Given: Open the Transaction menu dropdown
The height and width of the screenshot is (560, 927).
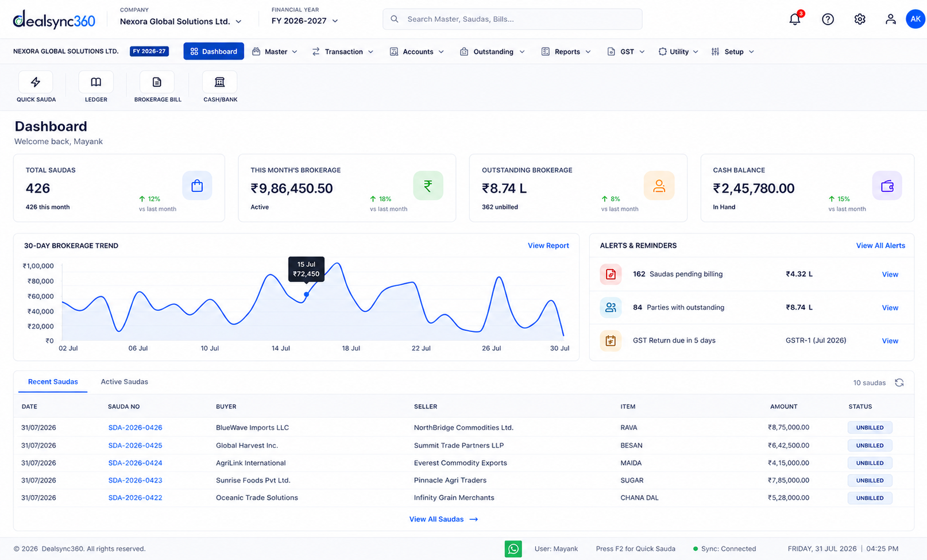Looking at the screenshot, I should coord(343,52).
